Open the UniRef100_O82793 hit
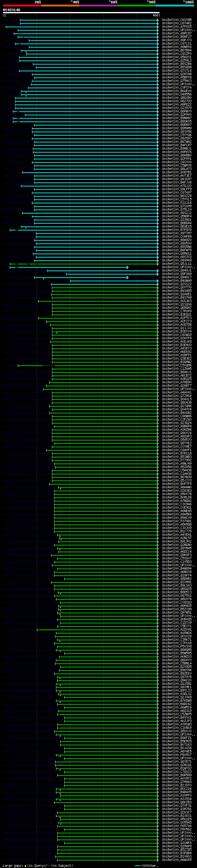The width and height of the screenshot is (197, 868). pos(177,101)
